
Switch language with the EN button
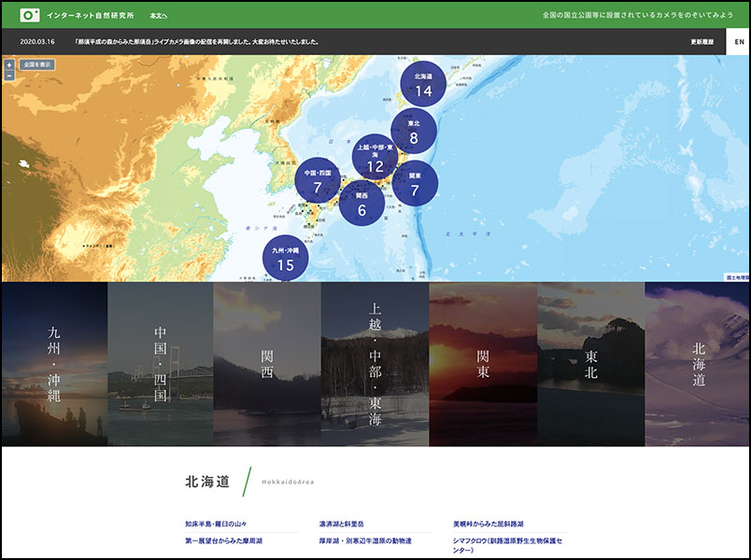click(x=738, y=42)
